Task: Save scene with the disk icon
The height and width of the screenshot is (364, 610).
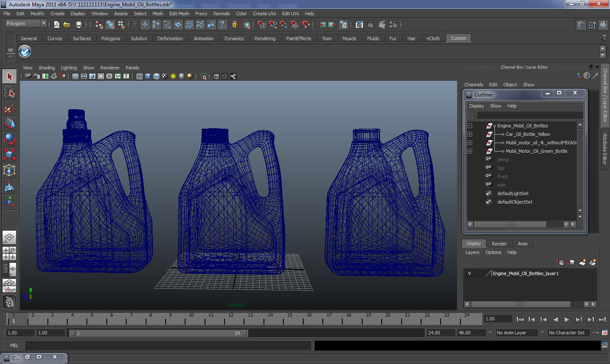Action: pyautogui.click(x=78, y=25)
